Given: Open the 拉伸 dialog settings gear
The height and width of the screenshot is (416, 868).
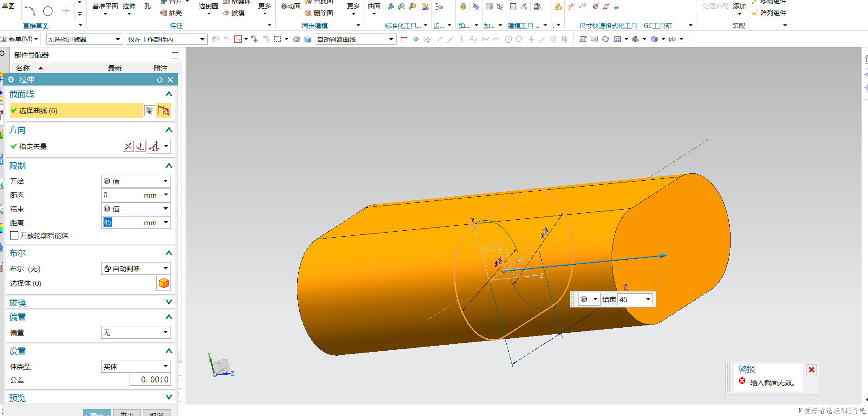Looking at the screenshot, I should pyautogui.click(x=11, y=80).
